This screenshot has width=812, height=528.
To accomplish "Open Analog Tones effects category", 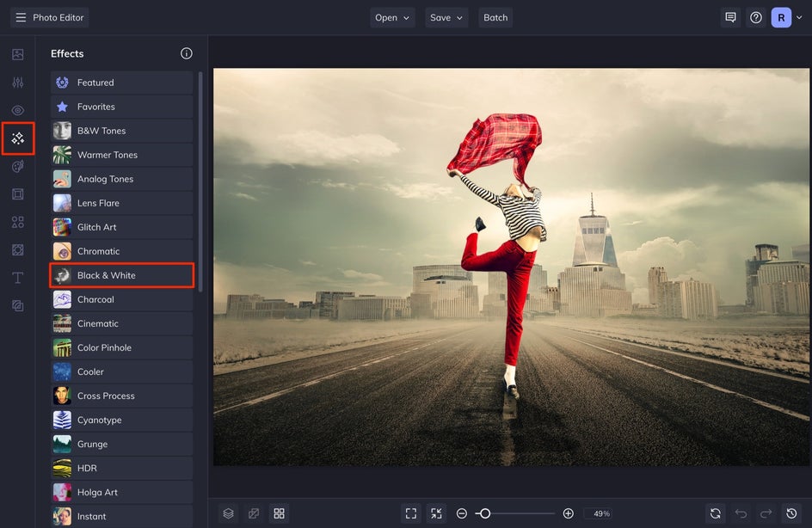I will coord(121,179).
